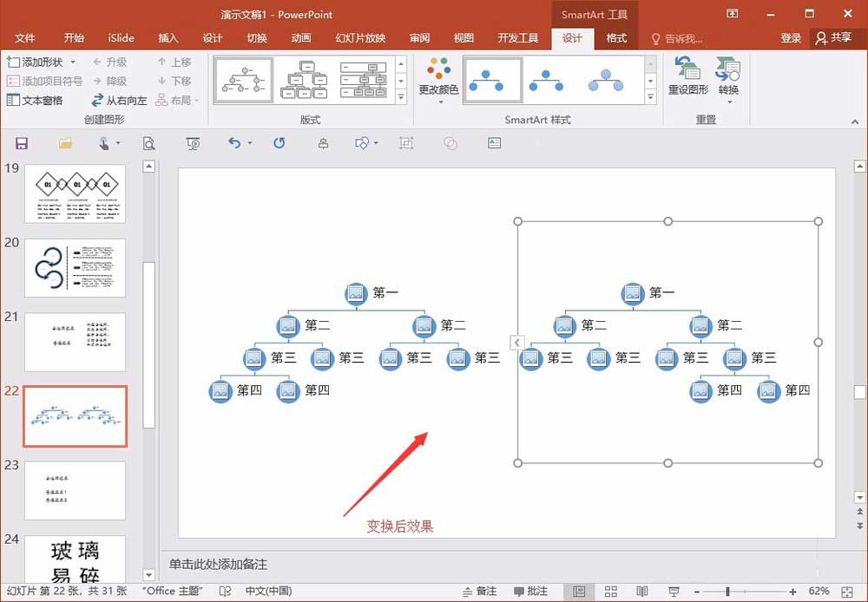
Task: Open the File (文件) tab
Action: pyautogui.click(x=24, y=38)
